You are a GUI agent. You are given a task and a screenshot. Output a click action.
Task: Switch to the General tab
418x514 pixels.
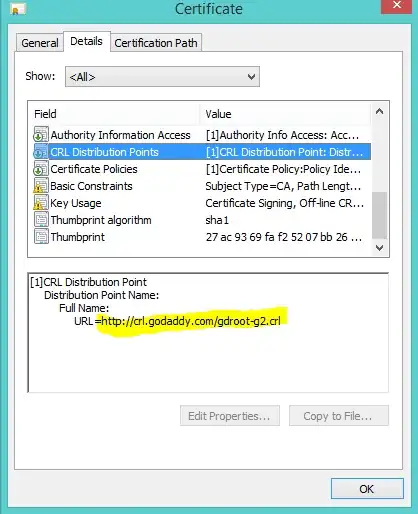tap(40, 43)
